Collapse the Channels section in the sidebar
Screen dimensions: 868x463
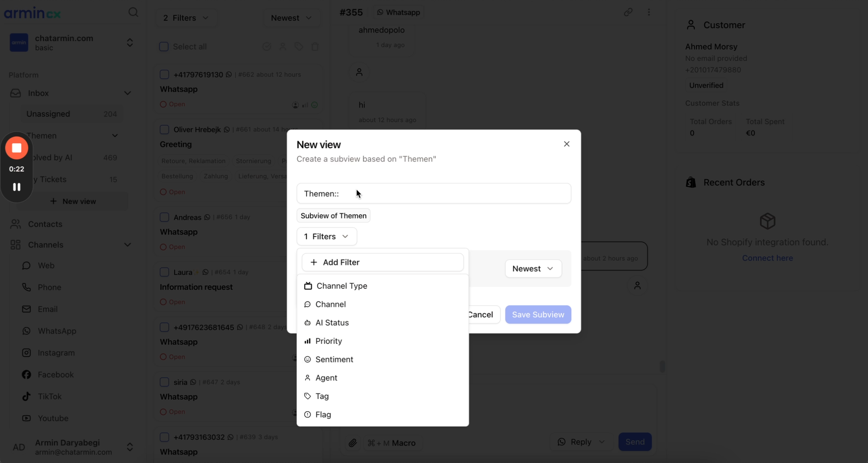(127, 245)
